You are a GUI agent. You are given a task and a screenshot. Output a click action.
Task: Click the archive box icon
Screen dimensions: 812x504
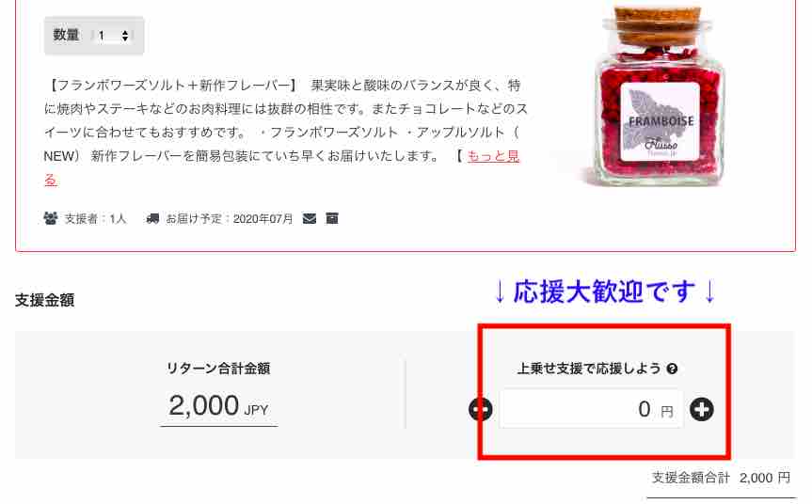tap(332, 218)
